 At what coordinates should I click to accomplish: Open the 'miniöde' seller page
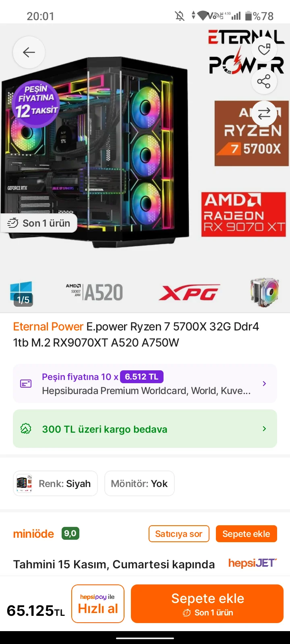click(x=33, y=534)
